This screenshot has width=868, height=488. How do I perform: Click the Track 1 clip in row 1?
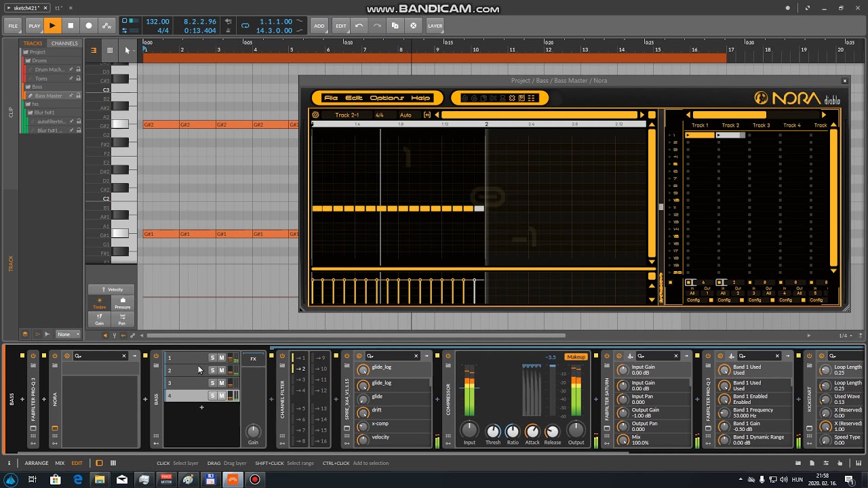[700, 136]
